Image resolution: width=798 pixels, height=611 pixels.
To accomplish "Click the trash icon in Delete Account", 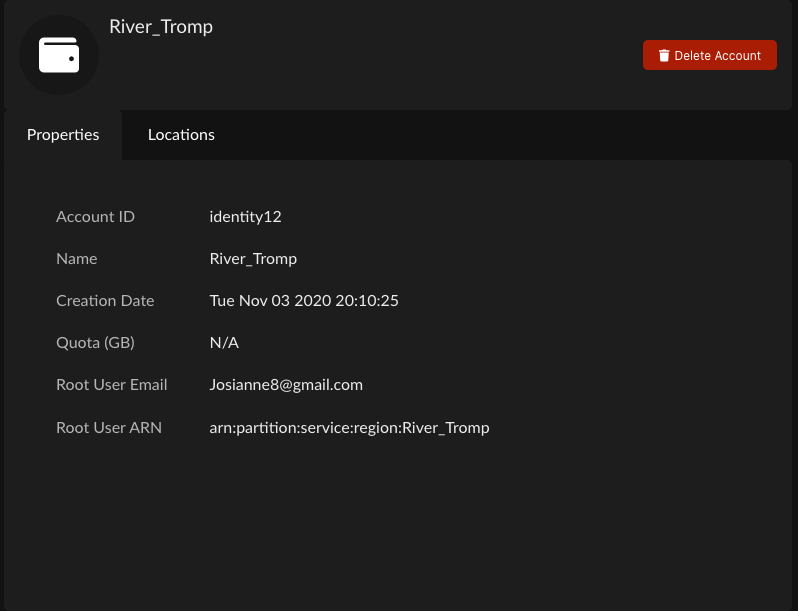I will click(x=664, y=55).
